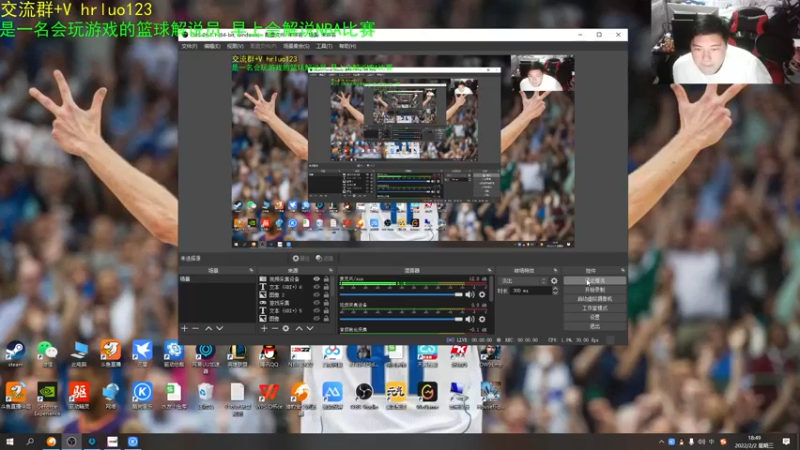Adjust the transition duration stepper arrows

(555, 291)
